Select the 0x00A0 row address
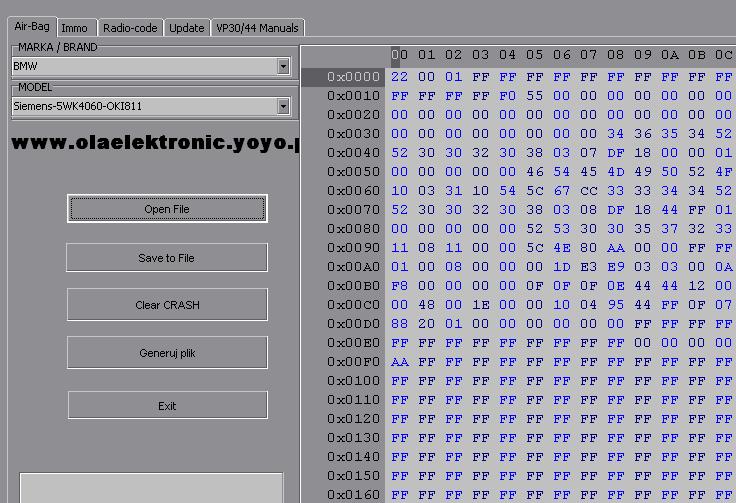 [353, 267]
